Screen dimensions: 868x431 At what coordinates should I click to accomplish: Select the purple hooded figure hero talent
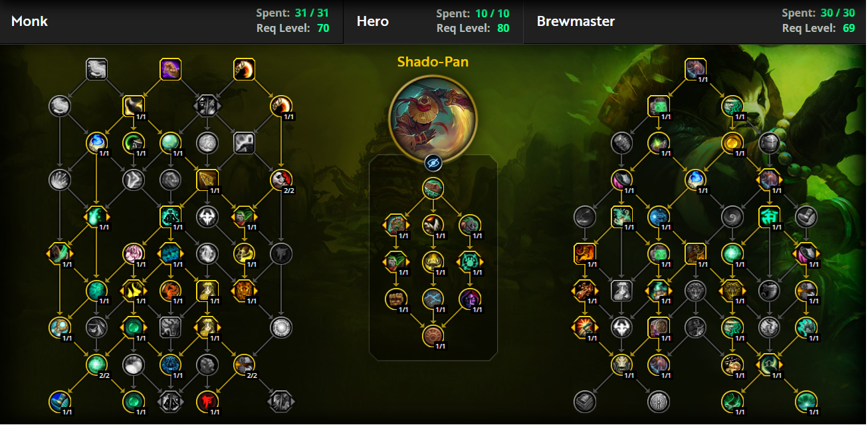click(x=470, y=299)
